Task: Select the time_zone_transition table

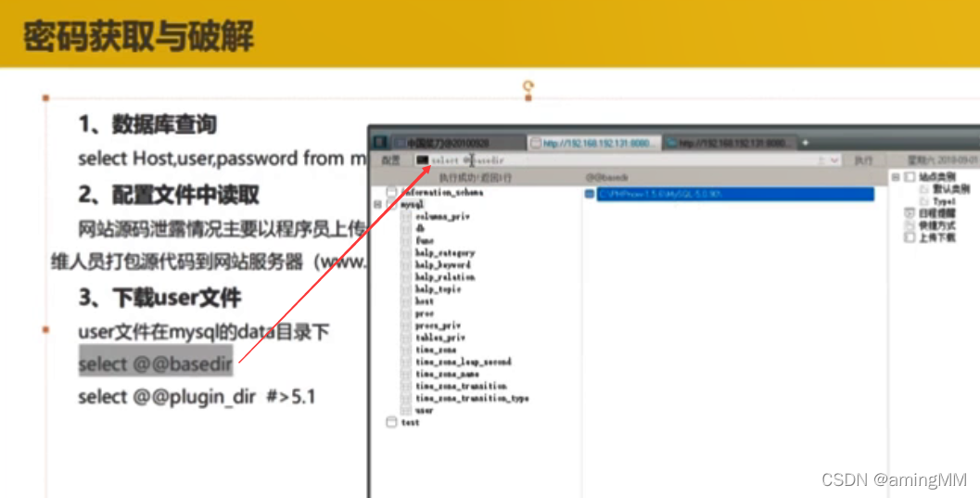Action: coord(461,386)
